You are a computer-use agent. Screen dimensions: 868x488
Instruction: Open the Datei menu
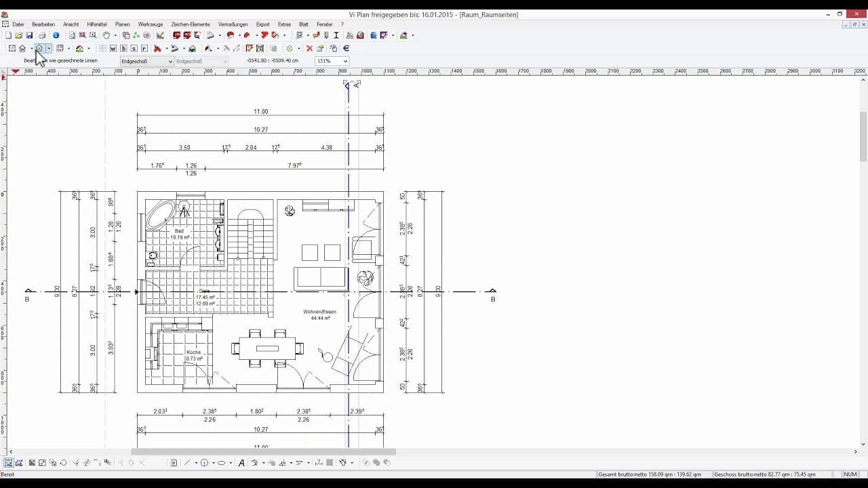18,24
